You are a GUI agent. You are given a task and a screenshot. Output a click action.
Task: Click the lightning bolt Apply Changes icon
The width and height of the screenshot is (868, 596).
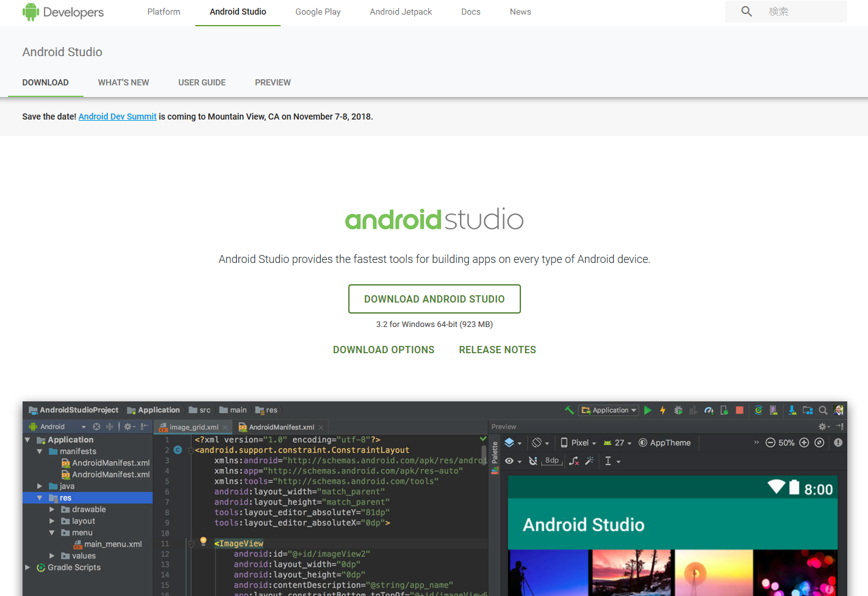pyautogui.click(x=662, y=410)
